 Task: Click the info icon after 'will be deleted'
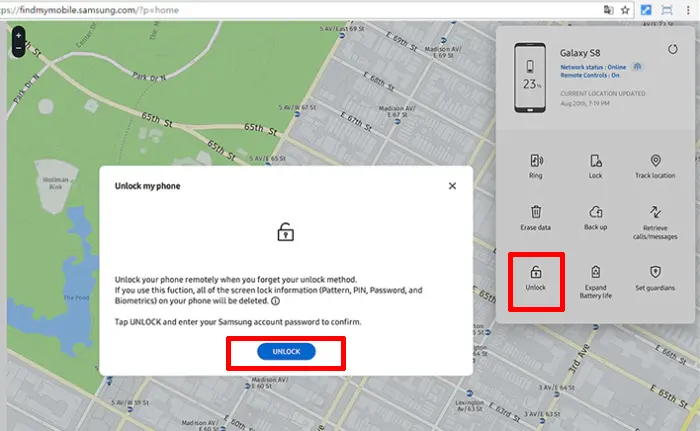(275, 301)
